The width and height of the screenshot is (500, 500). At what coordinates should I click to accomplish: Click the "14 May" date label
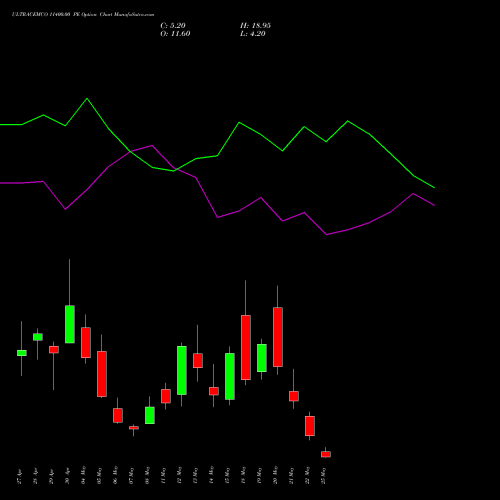pos(211,476)
